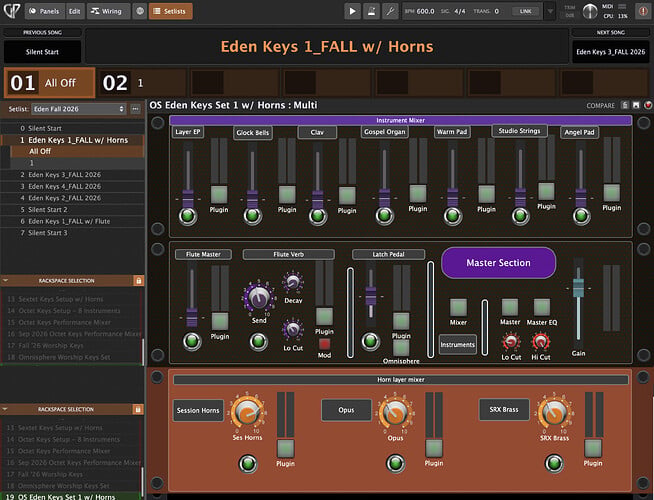Click the Omnisphere square button

pyautogui.click(x=401, y=348)
